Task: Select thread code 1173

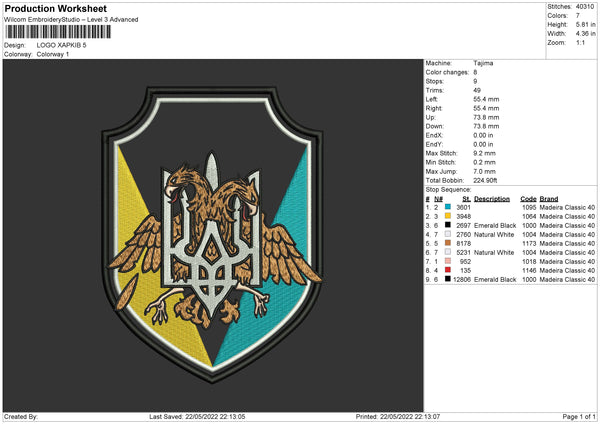Action: (529, 243)
